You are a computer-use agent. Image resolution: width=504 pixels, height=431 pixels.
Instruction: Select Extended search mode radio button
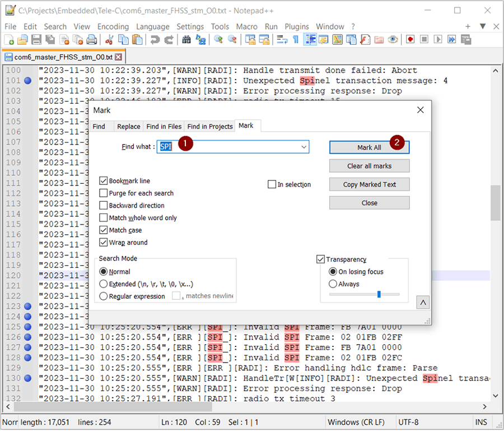[103, 284]
